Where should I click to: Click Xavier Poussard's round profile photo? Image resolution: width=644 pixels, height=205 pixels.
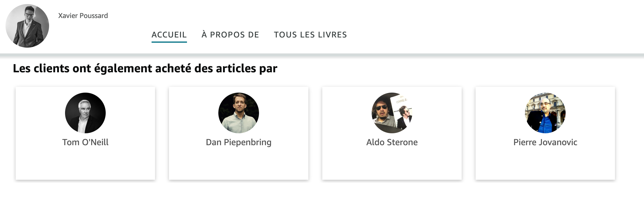coord(27,26)
